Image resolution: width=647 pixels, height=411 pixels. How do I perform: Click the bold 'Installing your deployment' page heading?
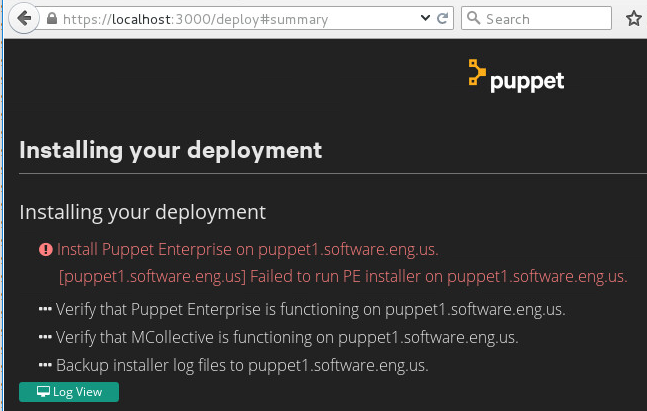tap(170, 150)
